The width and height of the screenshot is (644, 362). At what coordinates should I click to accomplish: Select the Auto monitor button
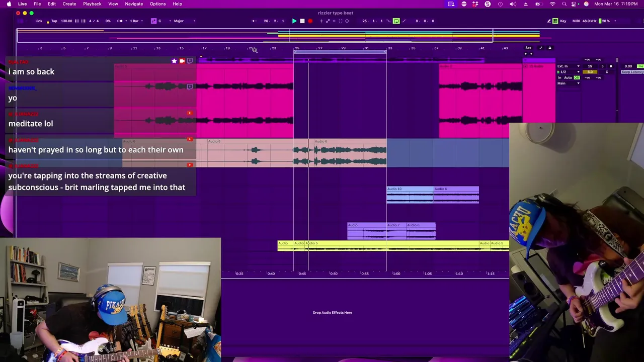coord(568,77)
